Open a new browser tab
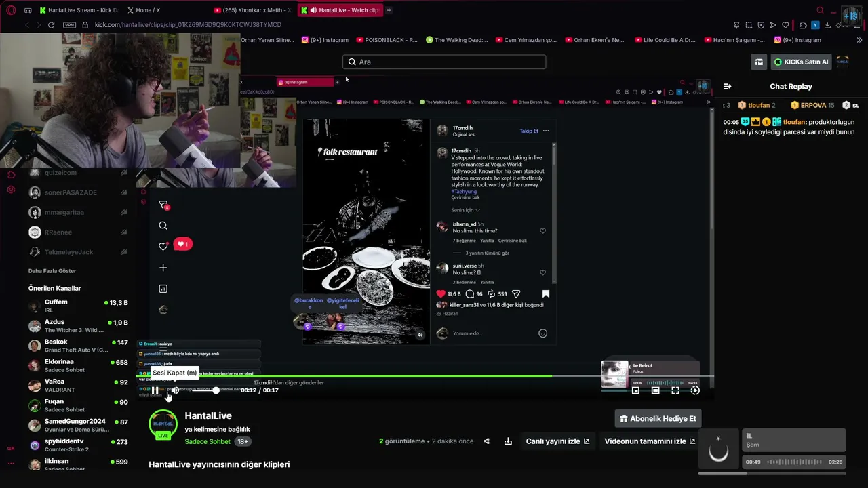 (x=389, y=10)
